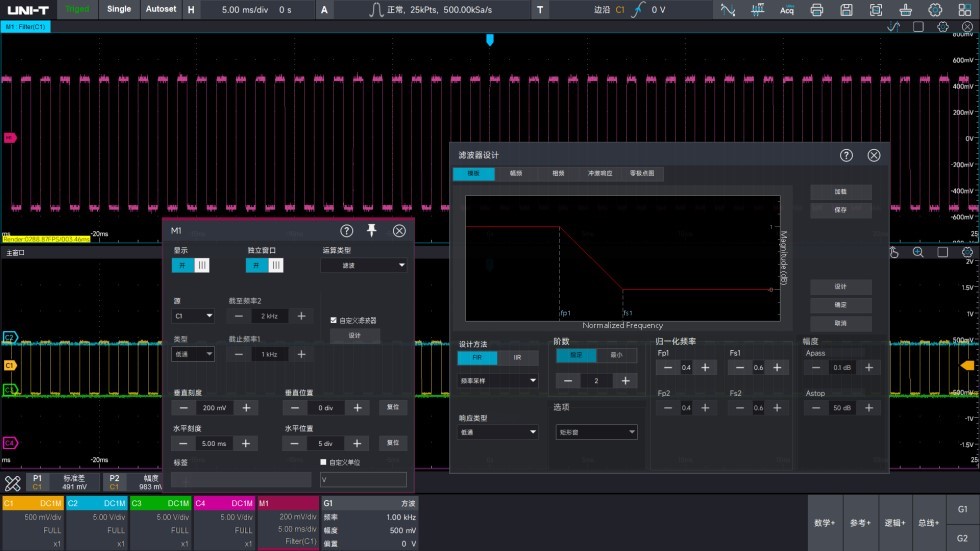Expand the 源 source C1 dropdown
Viewport: 980px width, 551px height.
(x=194, y=316)
